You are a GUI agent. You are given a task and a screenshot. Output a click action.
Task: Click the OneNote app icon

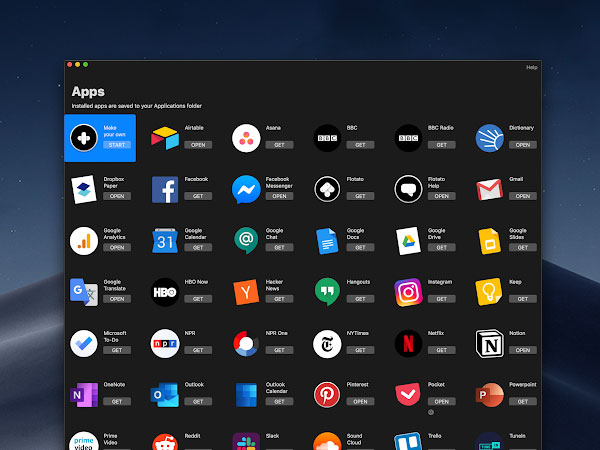coord(84,395)
